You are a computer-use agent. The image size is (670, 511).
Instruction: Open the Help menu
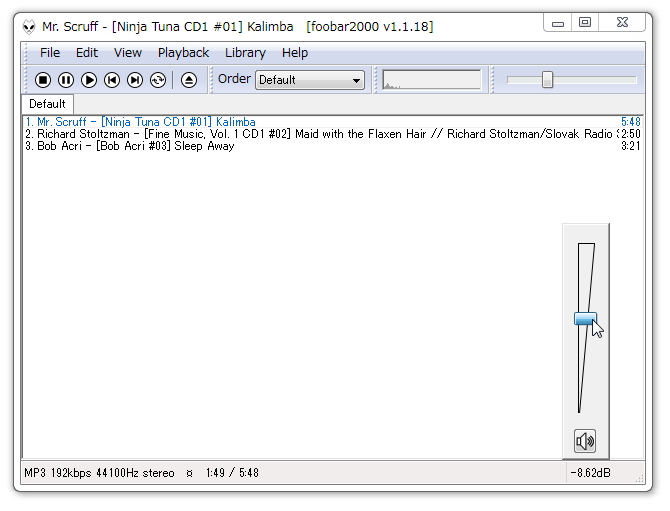click(x=295, y=53)
